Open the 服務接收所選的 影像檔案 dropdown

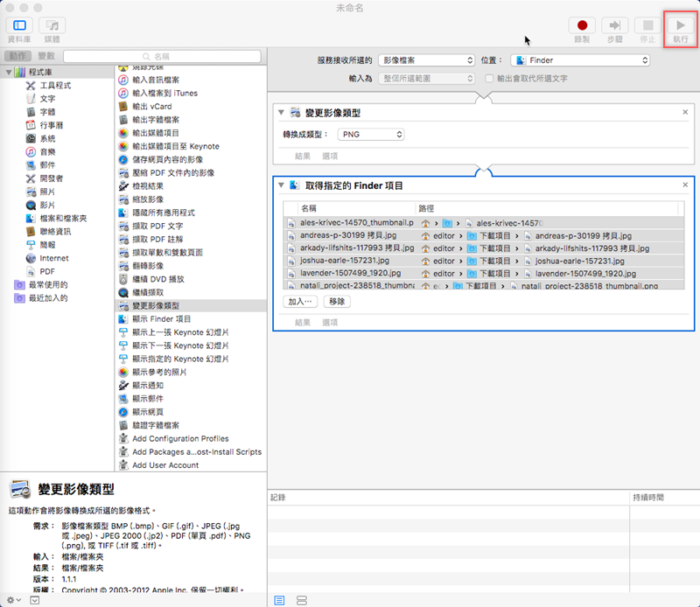pos(426,60)
